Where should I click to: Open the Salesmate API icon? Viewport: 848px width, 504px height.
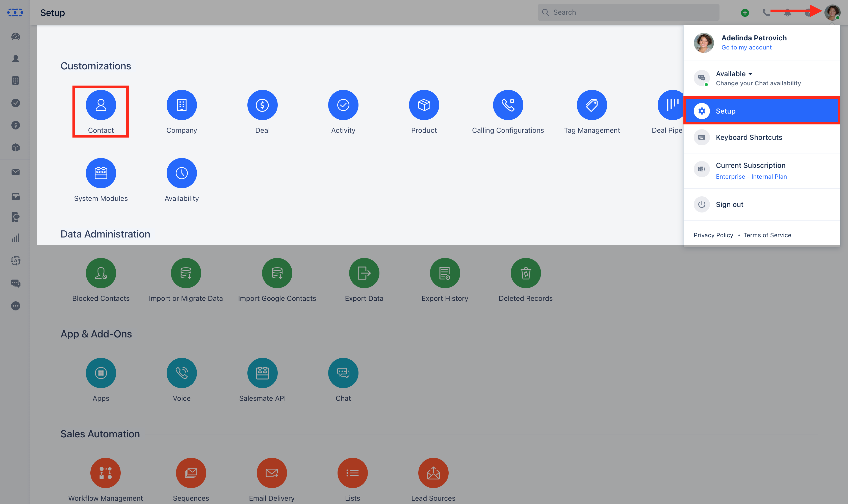(262, 373)
